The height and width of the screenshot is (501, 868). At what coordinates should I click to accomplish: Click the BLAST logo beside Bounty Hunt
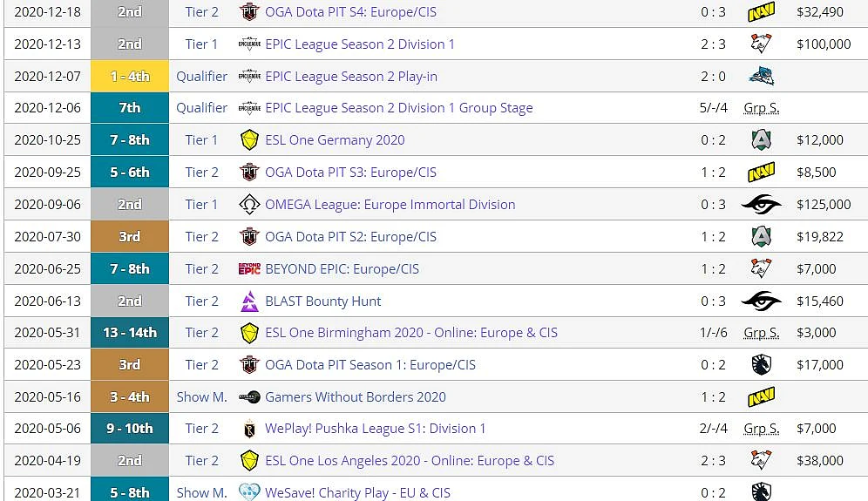[249, 301]
